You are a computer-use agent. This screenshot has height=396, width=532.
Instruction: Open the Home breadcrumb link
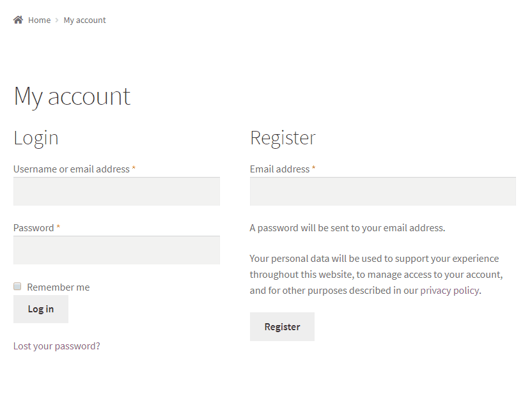click(40, 20)
